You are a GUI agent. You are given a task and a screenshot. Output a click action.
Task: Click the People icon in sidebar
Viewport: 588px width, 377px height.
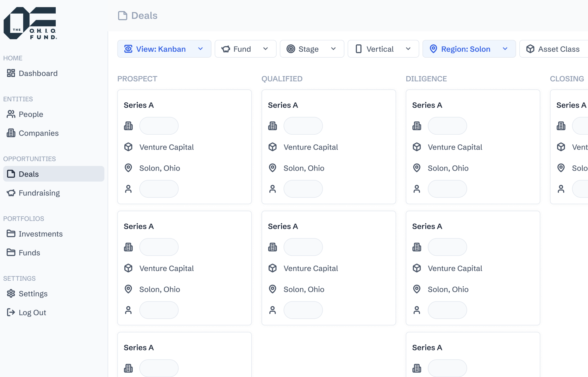(11, 114)
